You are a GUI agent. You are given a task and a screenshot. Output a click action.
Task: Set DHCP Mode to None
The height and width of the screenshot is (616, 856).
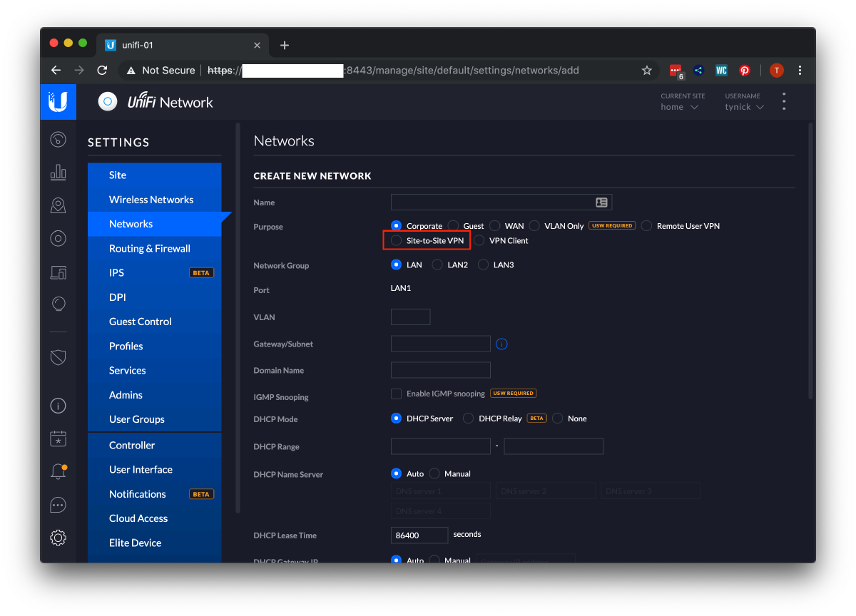point(558,419)
